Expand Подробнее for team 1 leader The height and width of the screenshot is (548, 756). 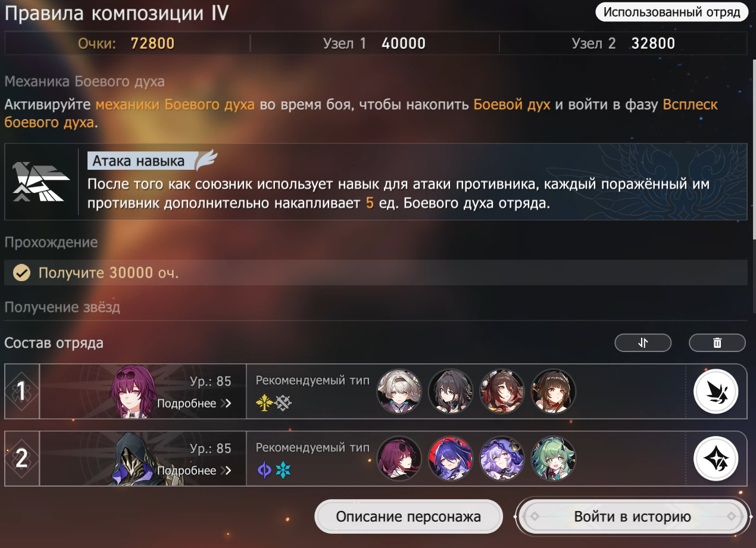coord(194,403)
